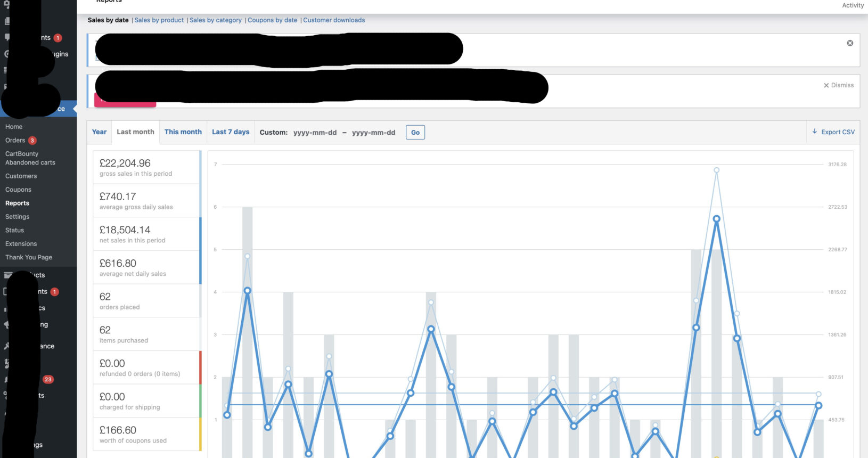The width and height of the screenshot is (868, 458).
Task: Open Settings in the sidebar menu
Action: pos(17,217)
